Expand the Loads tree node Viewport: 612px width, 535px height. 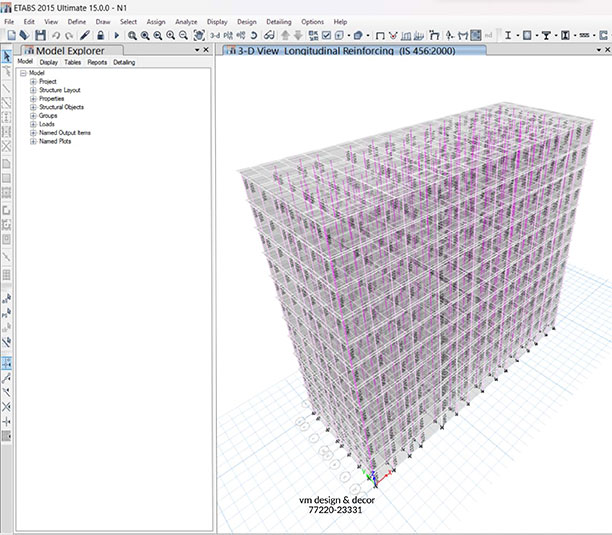[x=33, y=124]
